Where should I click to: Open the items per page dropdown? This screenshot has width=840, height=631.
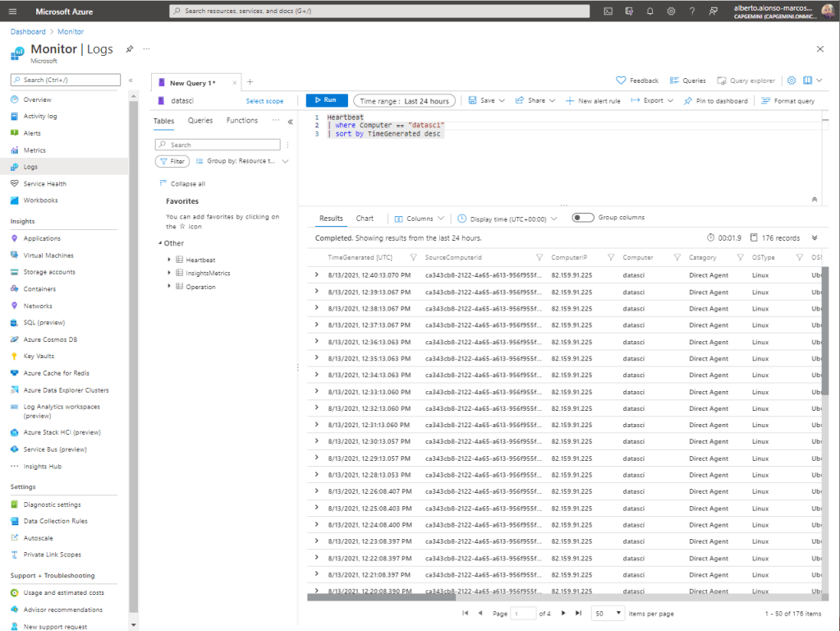[610, 614]
